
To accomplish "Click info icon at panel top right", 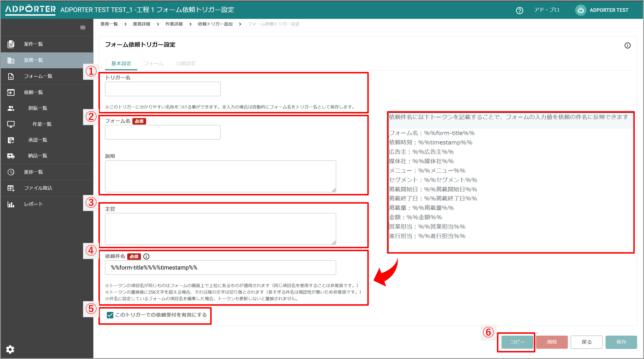I will tap(627, 46).
